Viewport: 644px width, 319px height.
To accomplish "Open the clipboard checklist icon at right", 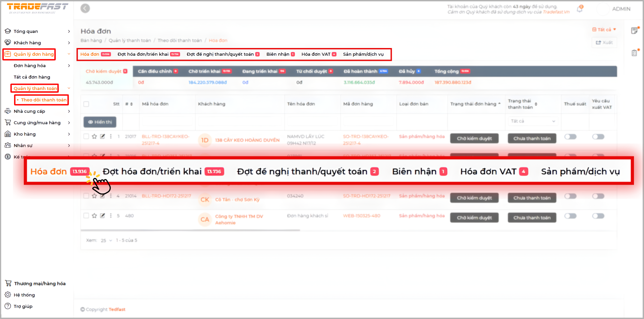I will [x=634, y=53].
